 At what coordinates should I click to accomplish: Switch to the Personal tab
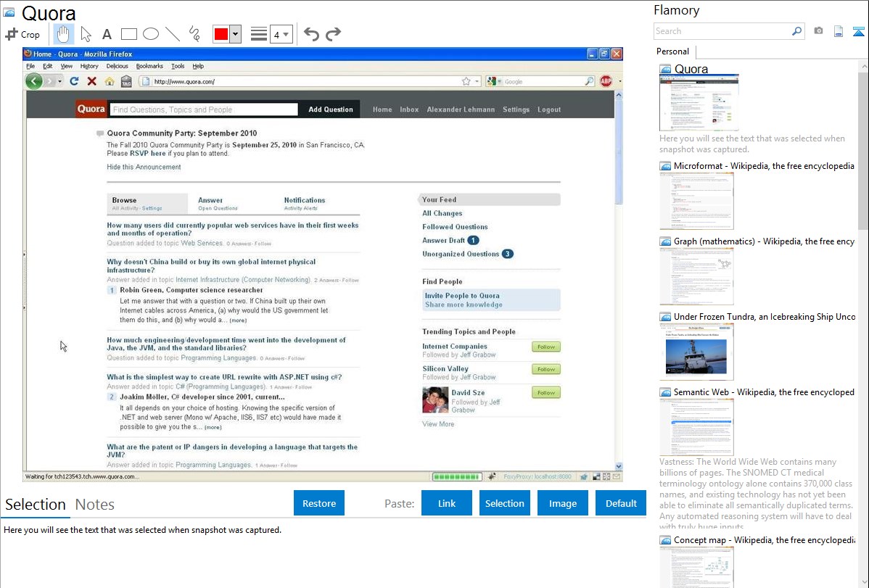click(x=672, y=51)
